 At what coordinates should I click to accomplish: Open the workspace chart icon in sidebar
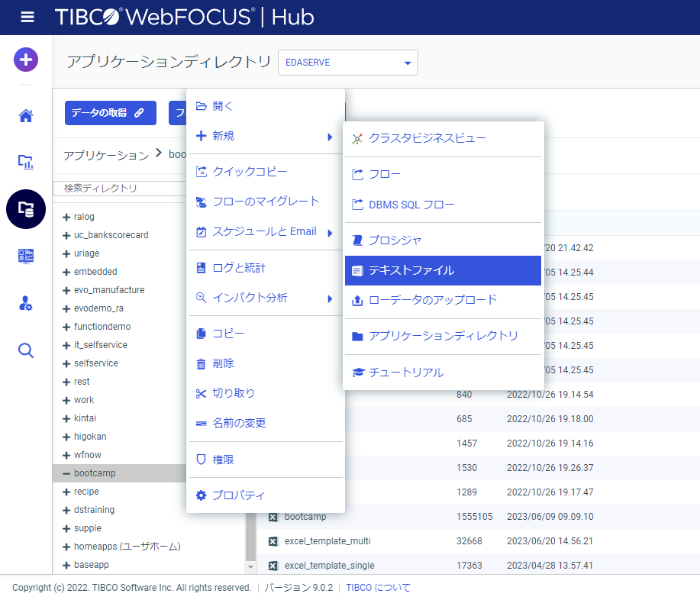pyautogui.click(x=26, y=162)
